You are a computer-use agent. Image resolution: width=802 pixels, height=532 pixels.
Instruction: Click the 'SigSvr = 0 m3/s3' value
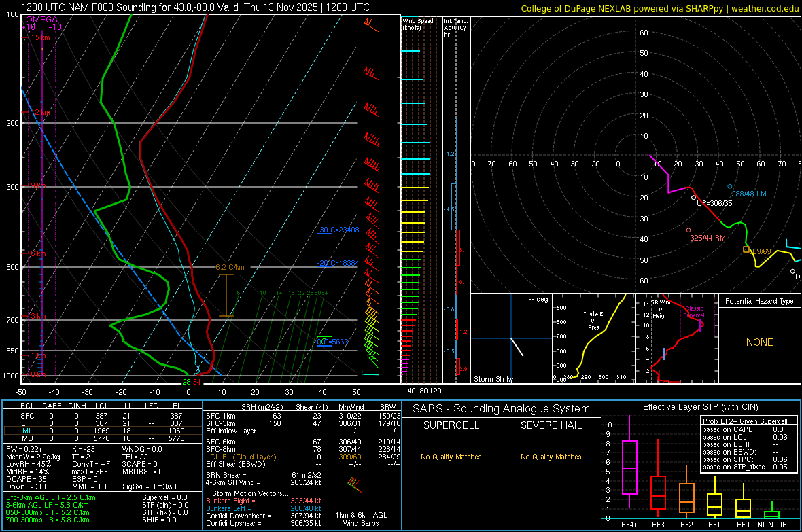150,486
